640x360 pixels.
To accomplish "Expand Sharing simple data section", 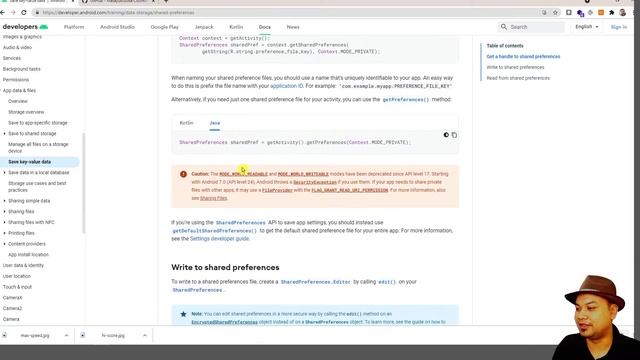I will [4, 201].
